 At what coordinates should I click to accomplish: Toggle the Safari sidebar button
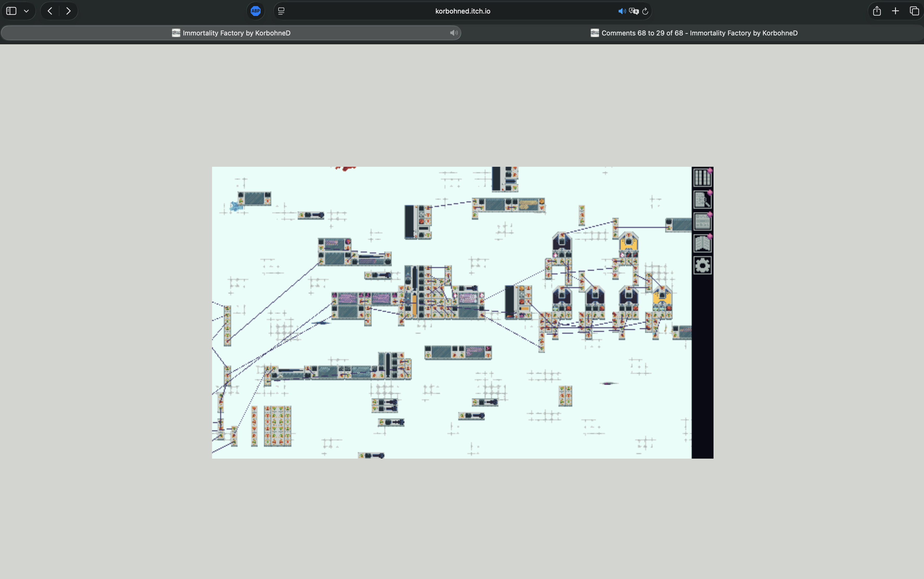11,11
